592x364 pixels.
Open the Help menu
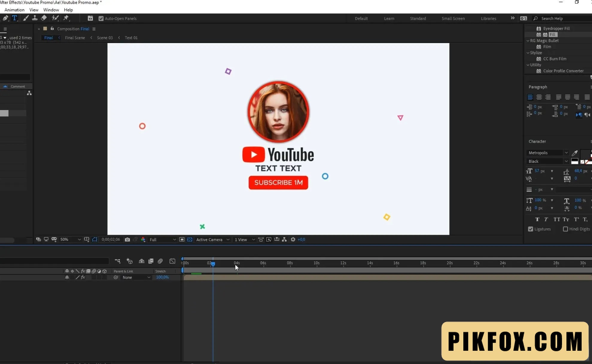click(69, 10)
